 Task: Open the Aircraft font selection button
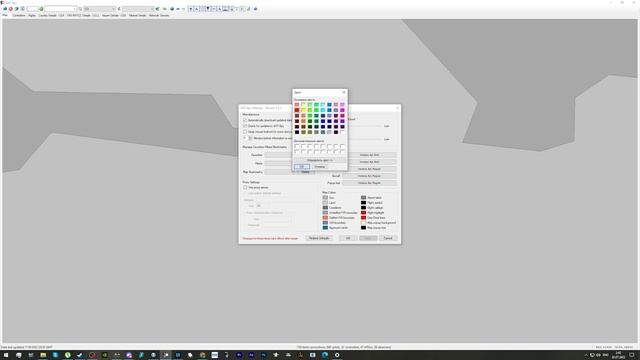point(369,176)
